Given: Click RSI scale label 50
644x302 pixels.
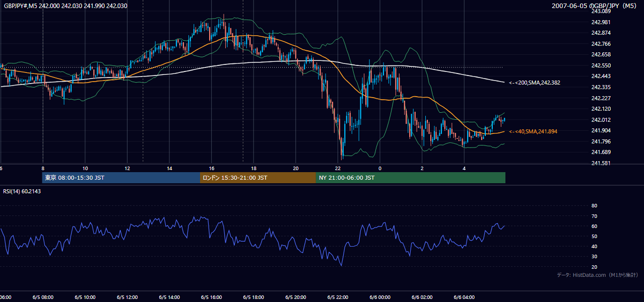Looking at the screenshot, I should [594, 236].
